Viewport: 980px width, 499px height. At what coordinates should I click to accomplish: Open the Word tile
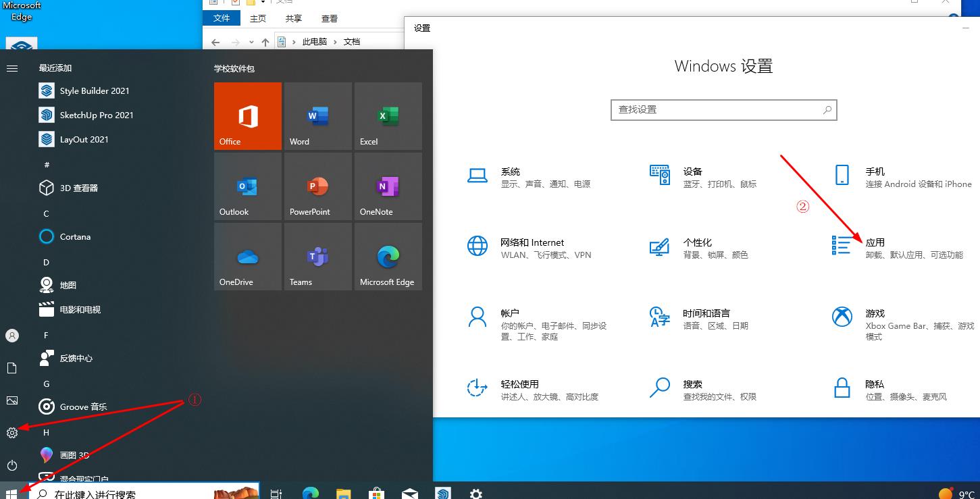[x=317, y=116]
